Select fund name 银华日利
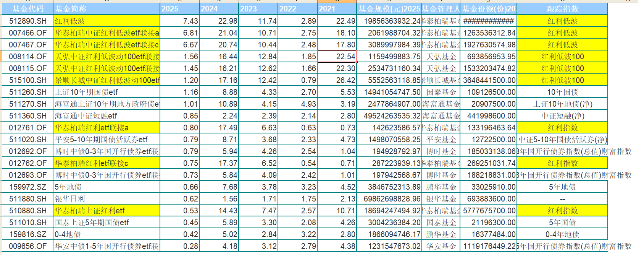 (x=107, y=199)
